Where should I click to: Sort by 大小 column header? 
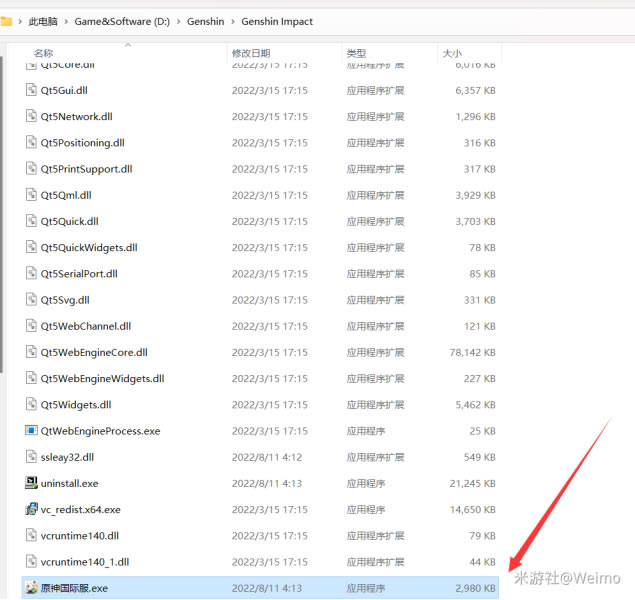451,52
